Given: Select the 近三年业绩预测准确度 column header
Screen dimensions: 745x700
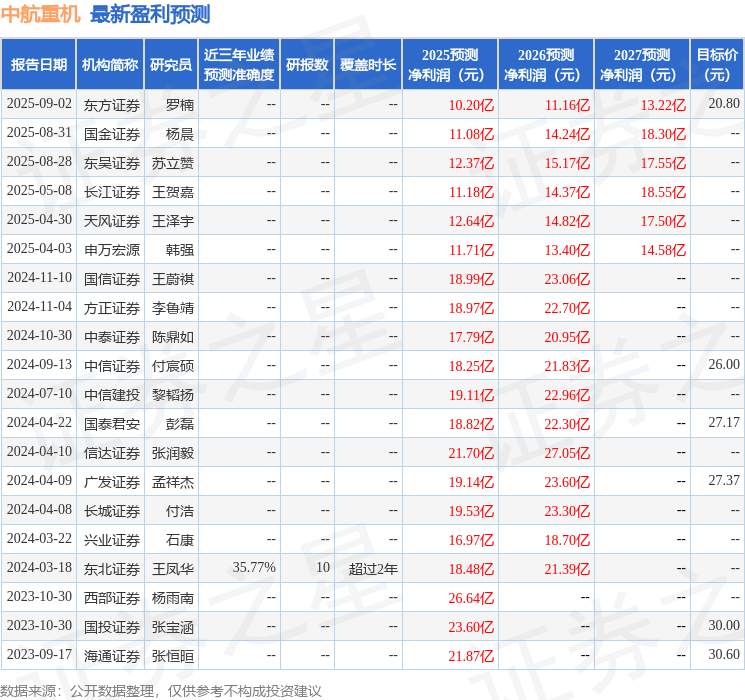Looking at the screenshot, I should pyautogui.click(x=239, y=65).
